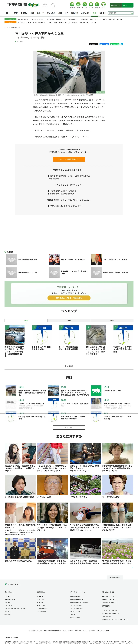
Task: Open the とちぽ icon in header
Action: 103,5
